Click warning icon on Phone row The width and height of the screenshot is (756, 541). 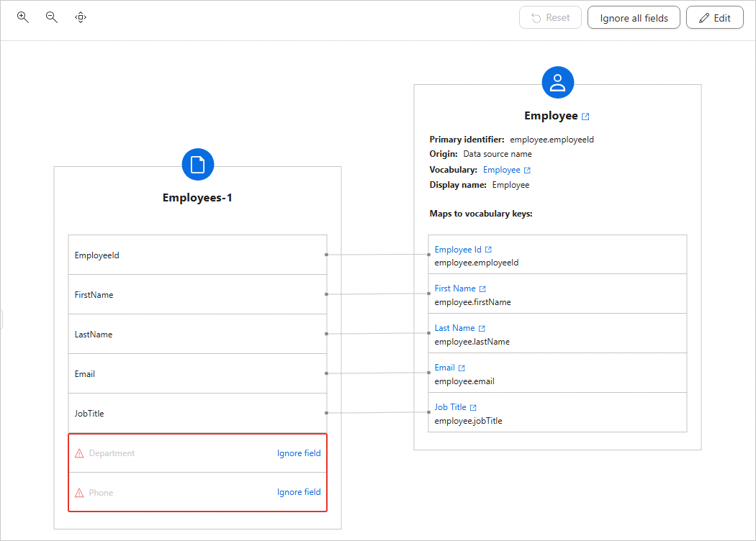79,493
